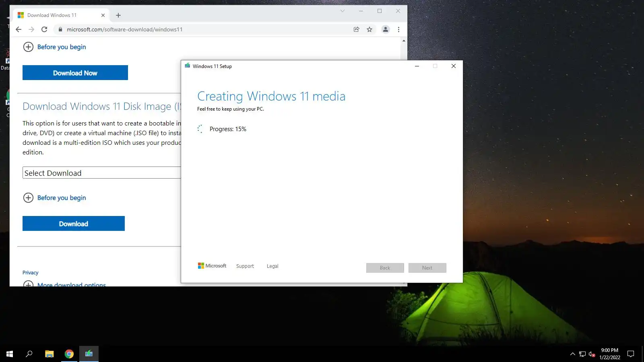Screen dimensions: 644x362
Task: Minimize the Windows 11 Setup window
Action: (x=417, y=66)
